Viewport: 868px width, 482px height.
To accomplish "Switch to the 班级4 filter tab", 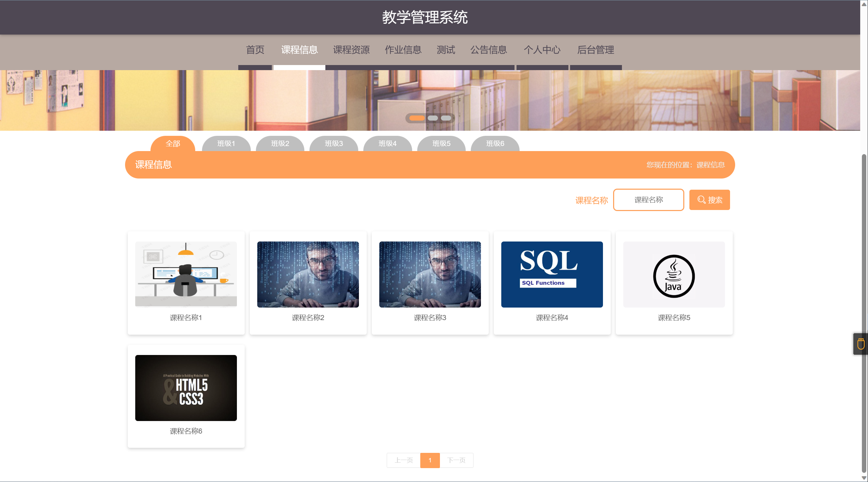I will click(387, 144).
